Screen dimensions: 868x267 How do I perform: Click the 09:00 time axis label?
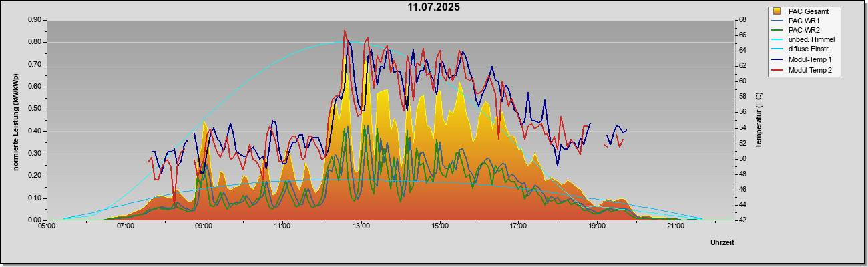[204, 227]
